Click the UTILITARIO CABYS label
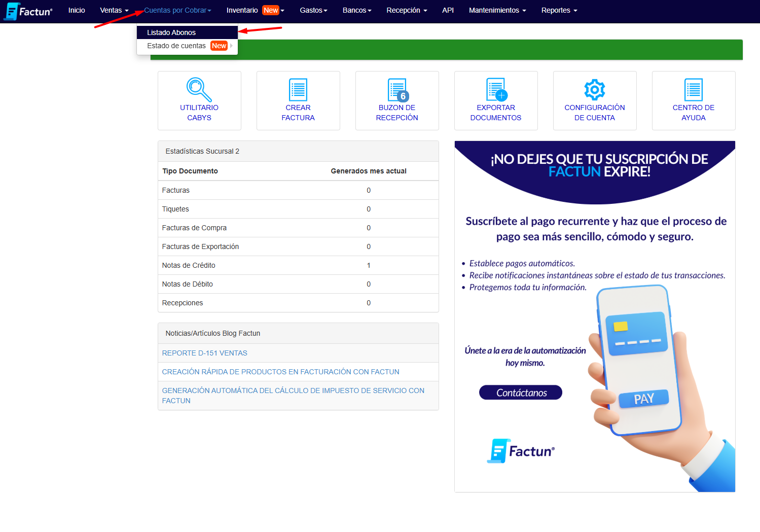Image resolution: width=760 pixels, height=532 pixels. pyautogui.click(x=199, y=113)
